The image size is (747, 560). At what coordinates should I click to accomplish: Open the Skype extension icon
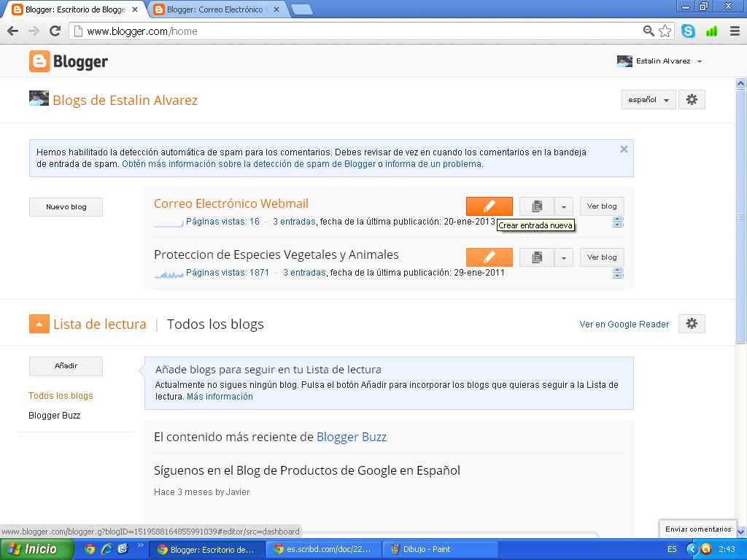tap(688, 31)
